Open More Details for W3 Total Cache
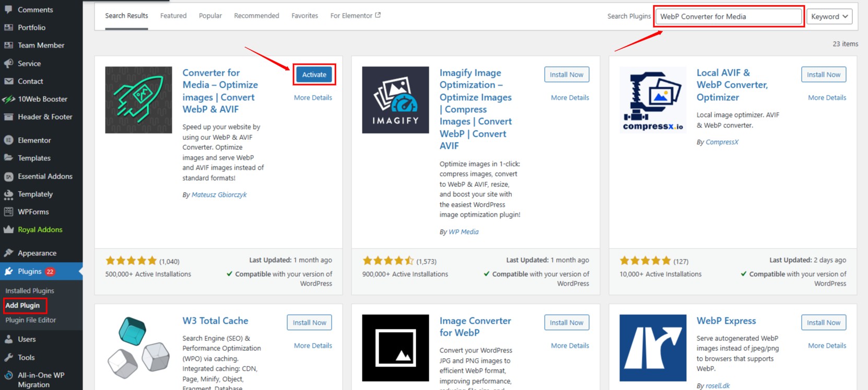This screenshot has width=868, height=390. pyautogui.click(x=313, y=346)
